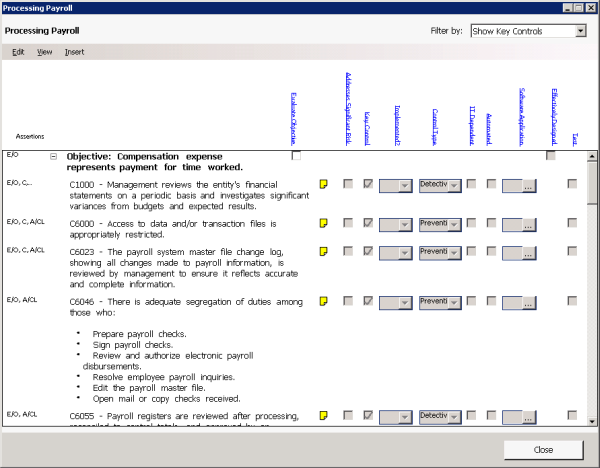Click the Software Application column header link
Image resolution: width=600 pixels, height=468 pixels.
point(521,120)
